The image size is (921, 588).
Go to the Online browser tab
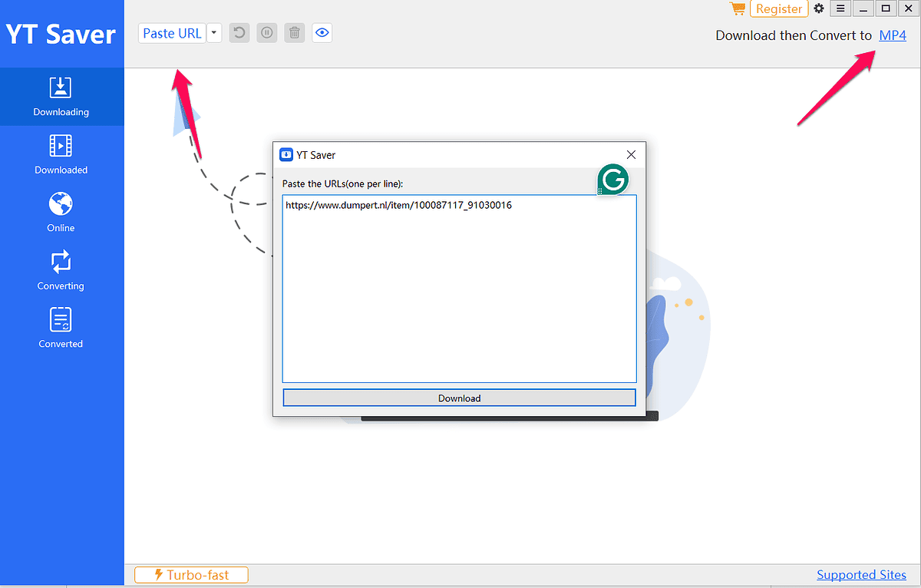(61, 213)
